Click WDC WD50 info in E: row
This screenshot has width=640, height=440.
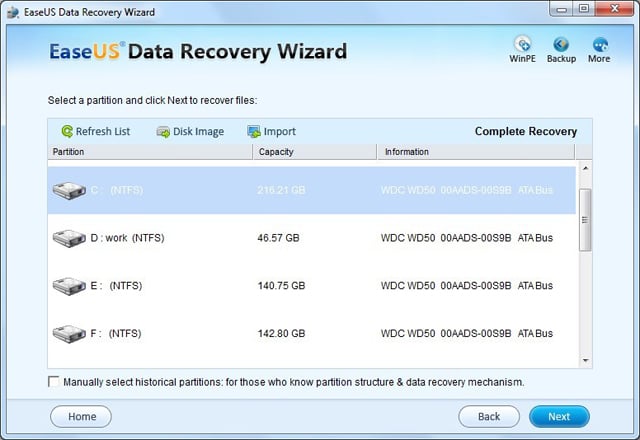coord(467,286)
